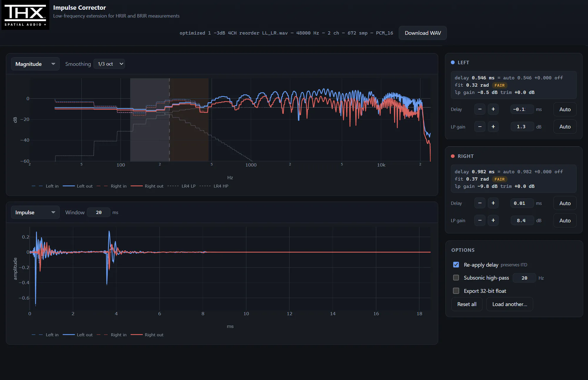Click the FAIR badge in RIGHT panel
588x380 pixels.
click(x=499, y=179)
